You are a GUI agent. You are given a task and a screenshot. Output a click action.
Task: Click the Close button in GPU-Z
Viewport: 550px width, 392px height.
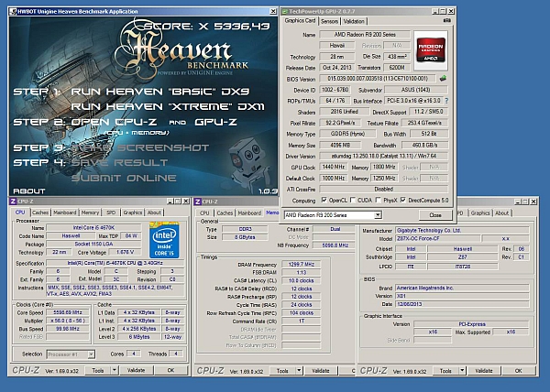[435, 215]
